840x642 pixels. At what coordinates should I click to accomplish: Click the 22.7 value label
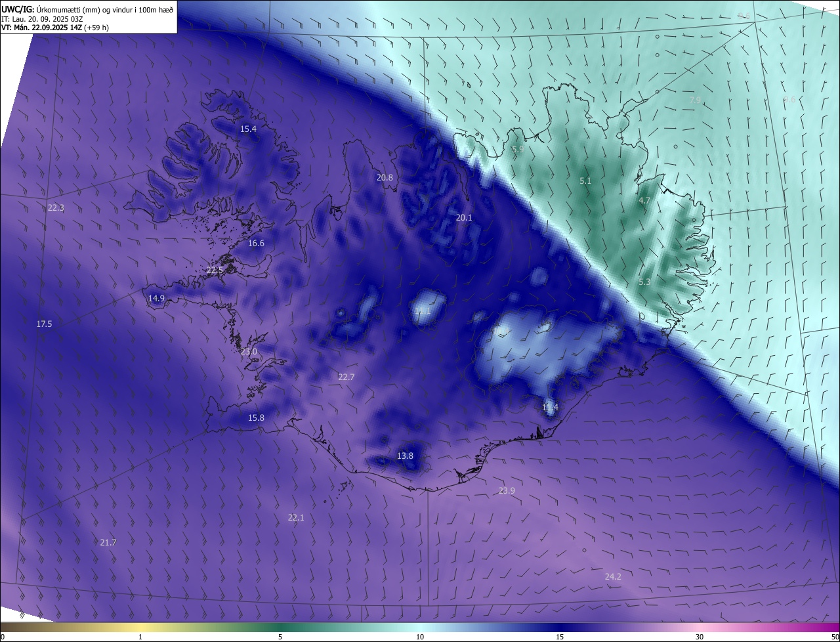point(346,377)
